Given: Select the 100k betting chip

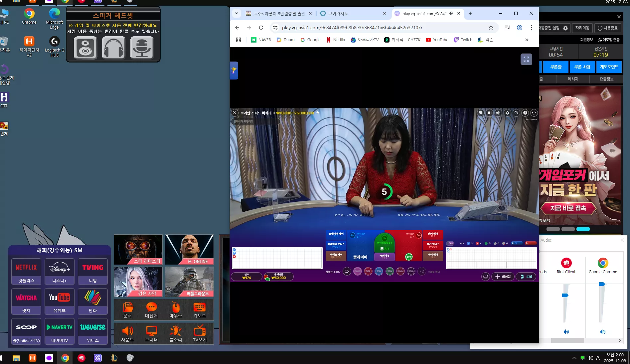Looking at the screenshot, I should [400, 271].
